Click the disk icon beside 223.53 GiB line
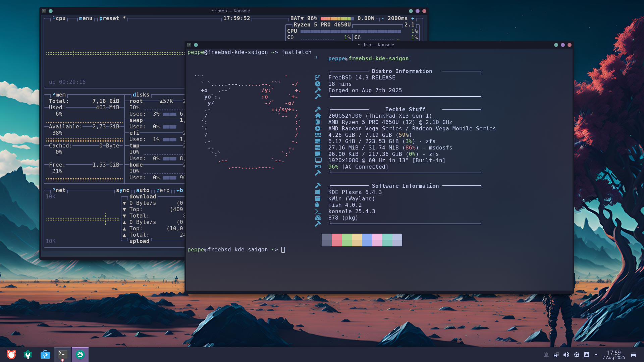Image resolution: width=644 pixels, height=362 pixels. pos(318,141)
